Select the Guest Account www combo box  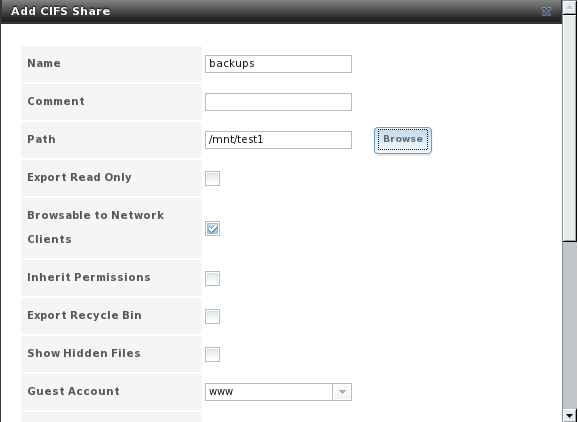coord(278,392)
